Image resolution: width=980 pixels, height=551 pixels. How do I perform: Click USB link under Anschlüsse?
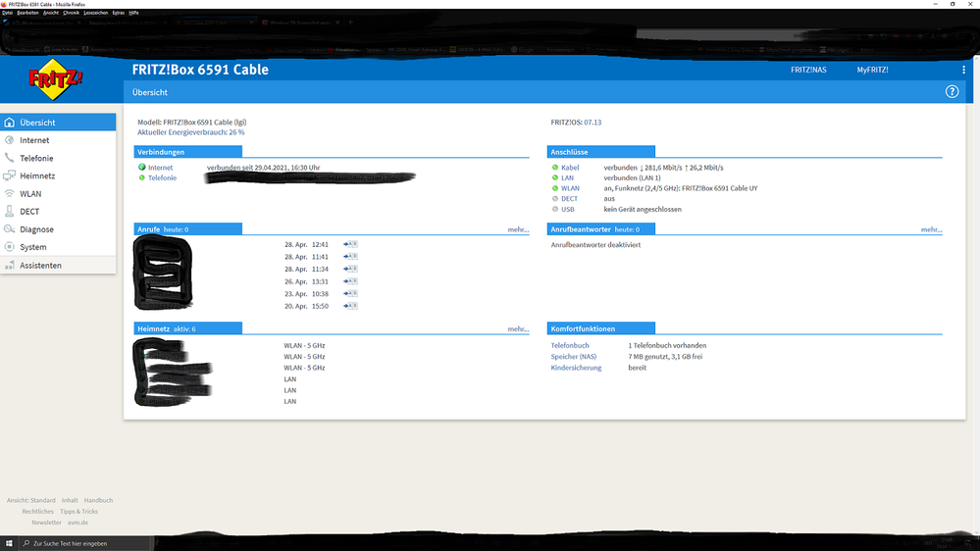click(x=568, y=209)
